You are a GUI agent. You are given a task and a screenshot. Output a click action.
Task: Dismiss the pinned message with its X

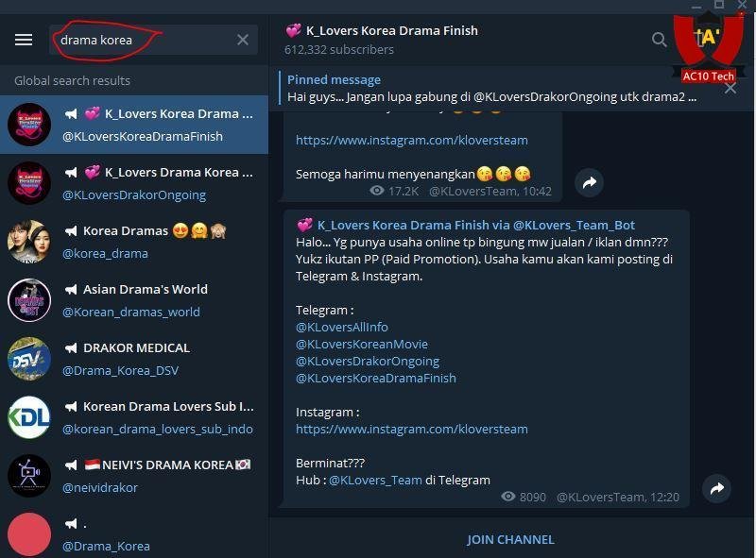coord(730,88)
